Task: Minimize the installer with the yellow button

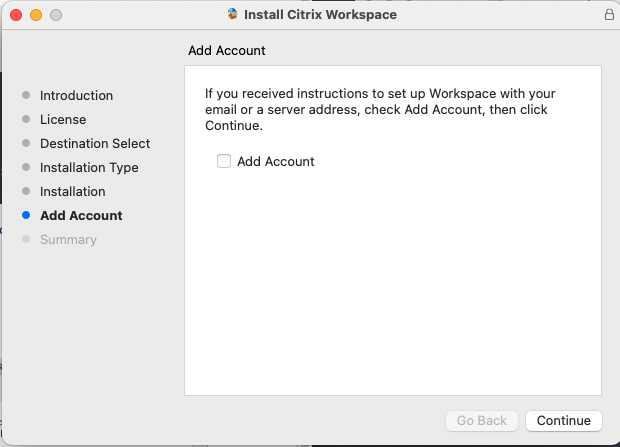Action: click(x=36, y=15)
